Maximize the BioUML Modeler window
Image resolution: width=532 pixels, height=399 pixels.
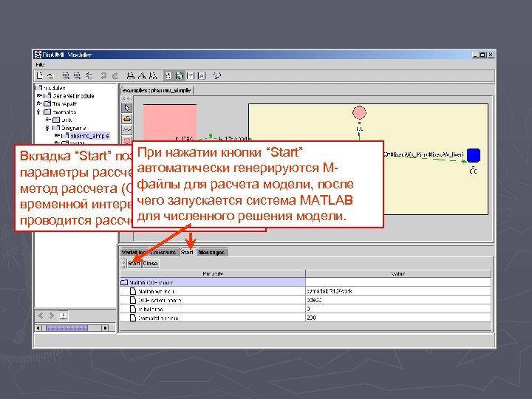pos(482,55)
